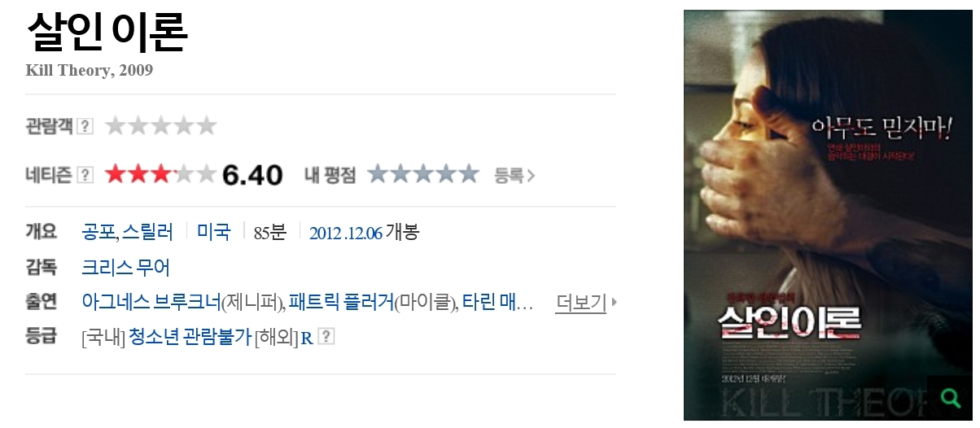Select the first star in 내 평점
The width and height of the screenshot is (980, 428).
coord(378,174)
